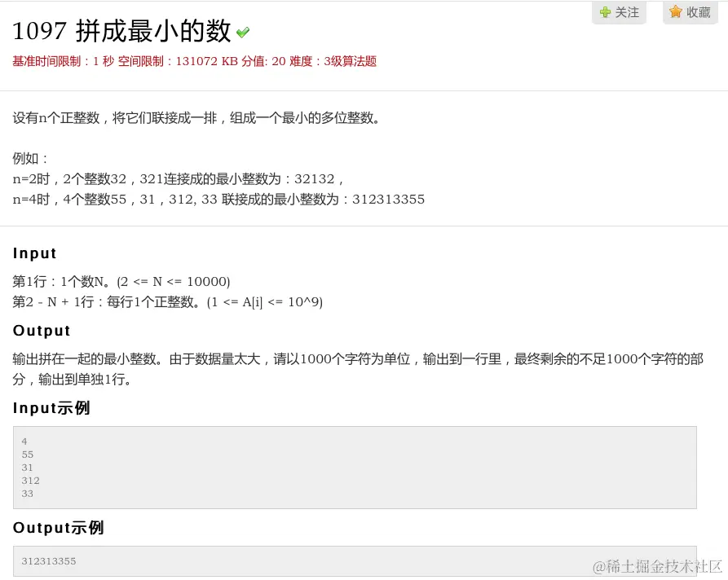The image size is (728, 580).
Task: Click the value 312 in the input sample
Action: (x=30, y=481)
